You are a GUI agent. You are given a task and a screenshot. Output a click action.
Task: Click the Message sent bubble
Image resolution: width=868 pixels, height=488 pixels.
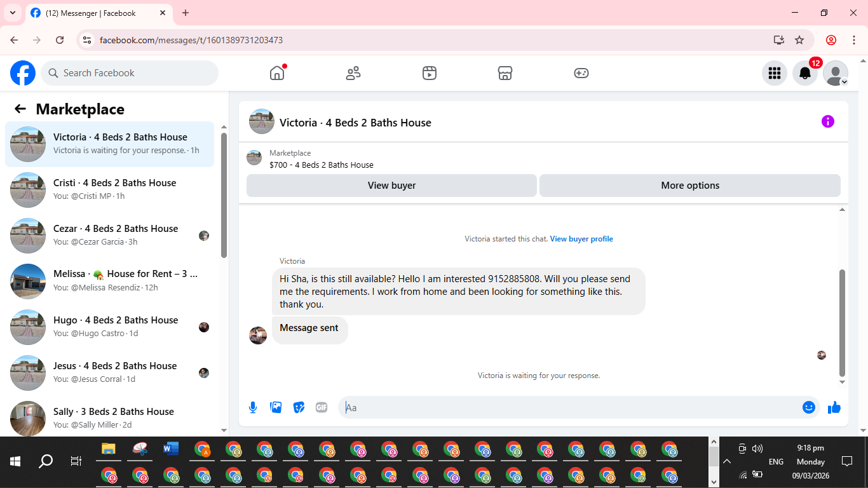tap(309, 330)
